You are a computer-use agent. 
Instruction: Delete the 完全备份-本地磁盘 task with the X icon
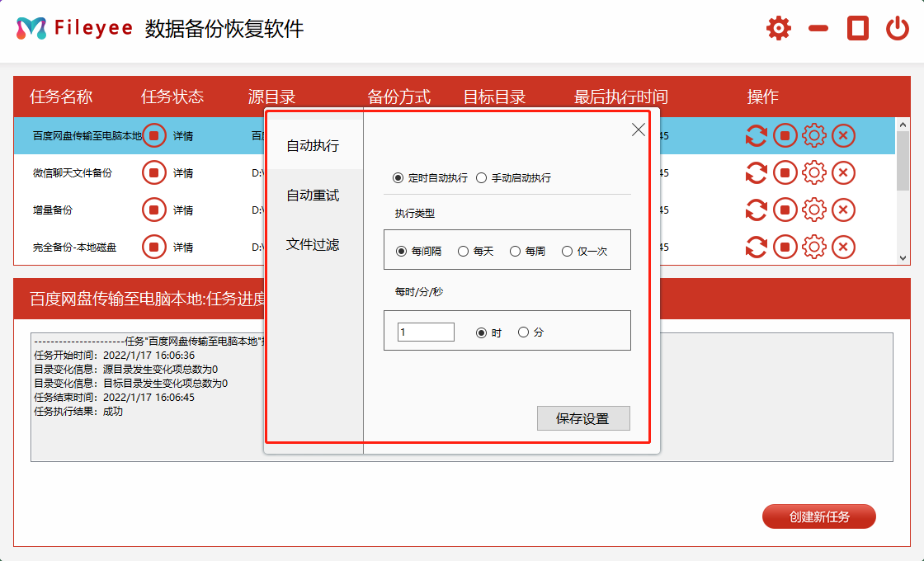click(x=842, y=247)
